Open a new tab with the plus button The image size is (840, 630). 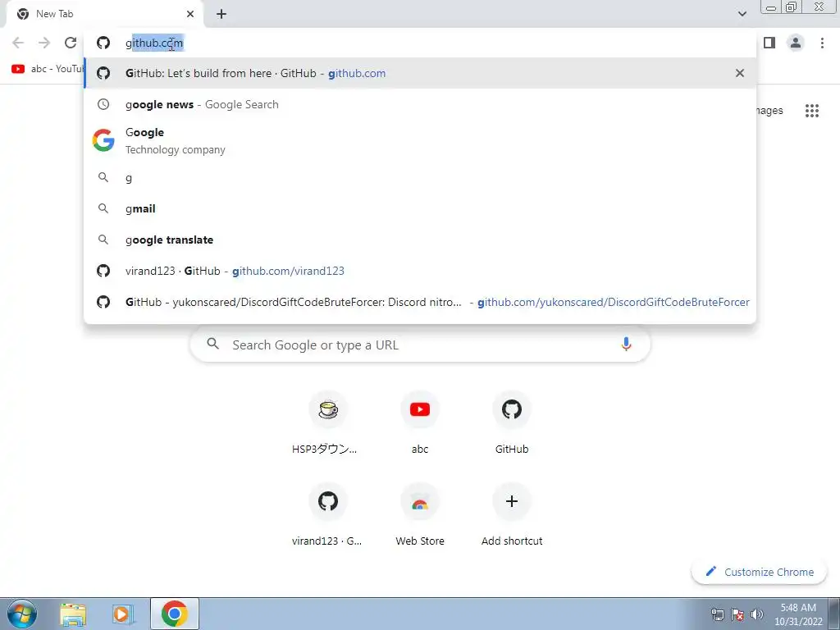221,14
